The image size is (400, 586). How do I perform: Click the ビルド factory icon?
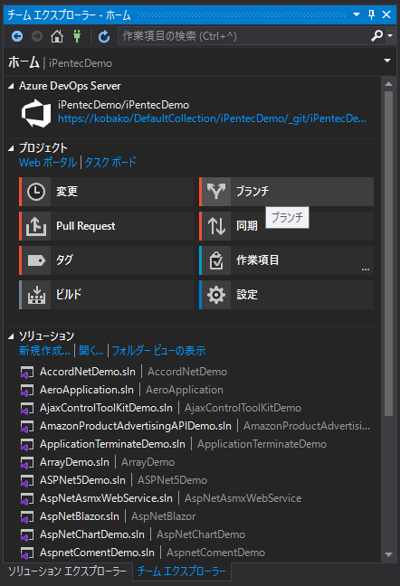(36, 295)
